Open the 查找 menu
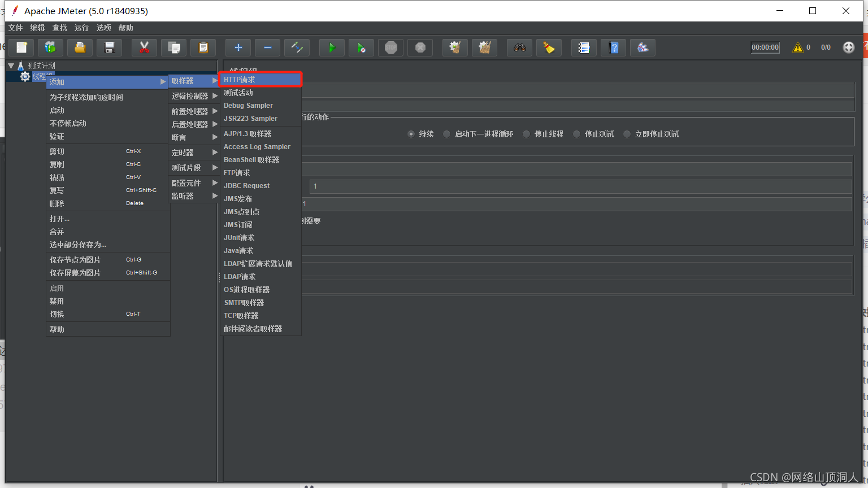868x488 pixels. 59,28
